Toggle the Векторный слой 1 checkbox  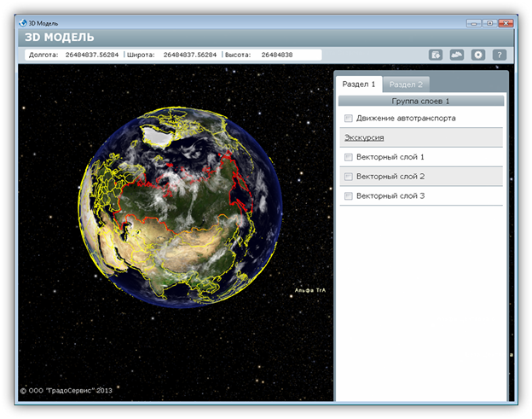(348, 157)
